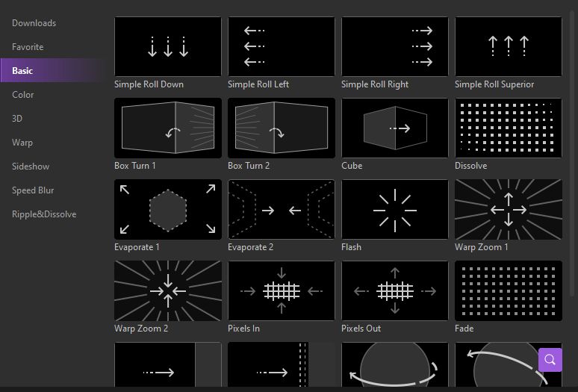578x392 pixels.
Task: Click the purple search magnifier button
Action: pos(550,360)
